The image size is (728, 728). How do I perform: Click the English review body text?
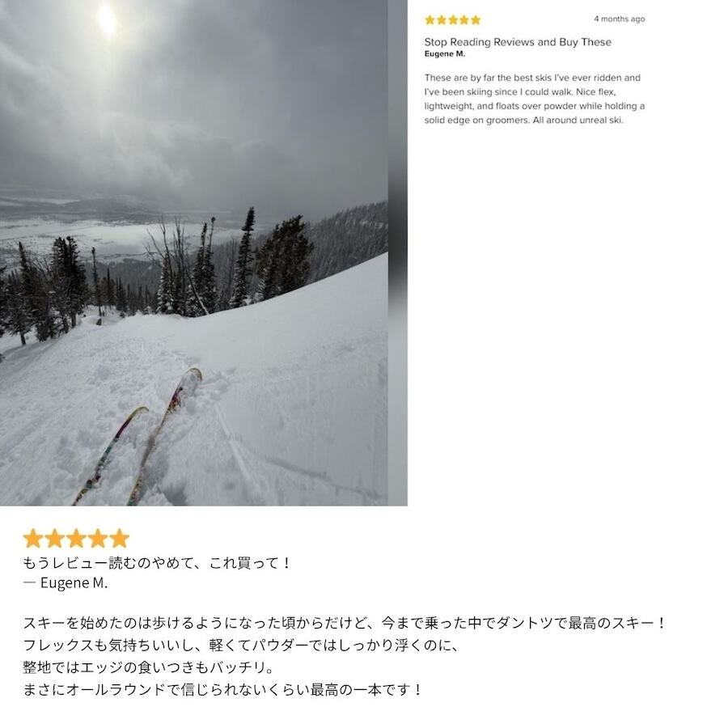coord(535,99)
